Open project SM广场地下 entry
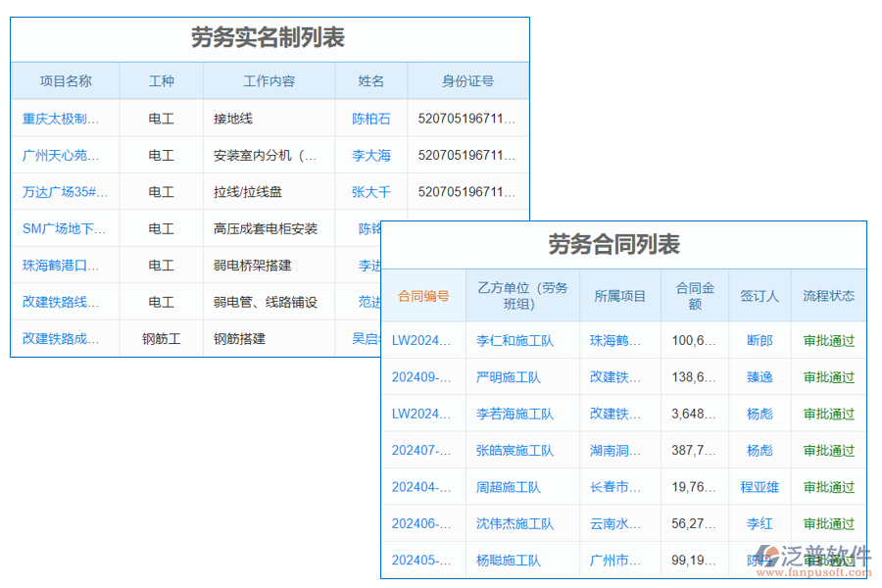The width and height of the screenshot is (882, 588). coord(56,228)
